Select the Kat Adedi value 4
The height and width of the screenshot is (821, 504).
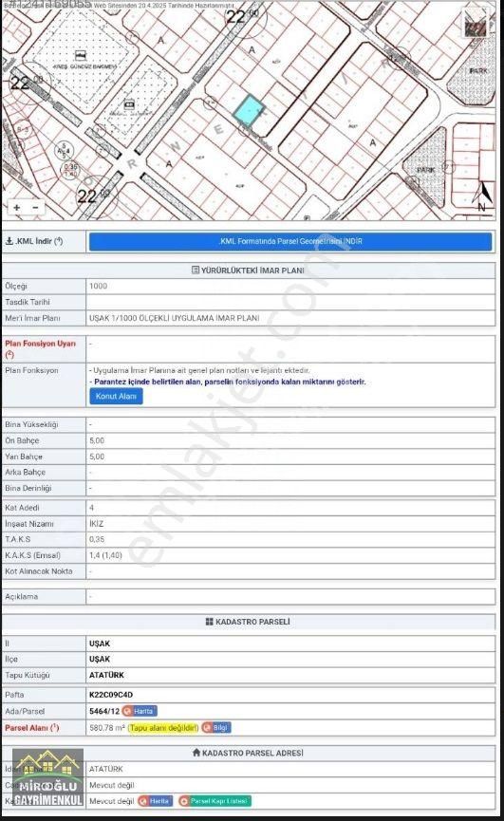(x=91, y=508)
